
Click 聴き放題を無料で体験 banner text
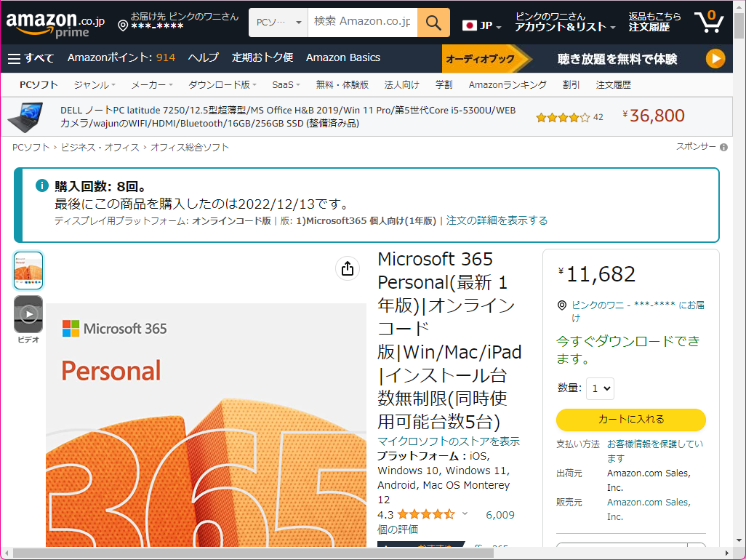(617, 59)
